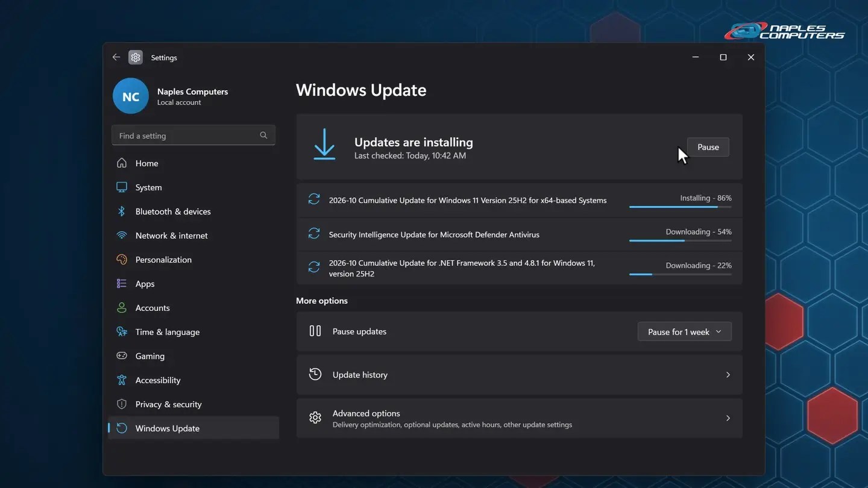Click the Accounts person icon
Viewport: 868px width, 488px height.
coord(122,308)
